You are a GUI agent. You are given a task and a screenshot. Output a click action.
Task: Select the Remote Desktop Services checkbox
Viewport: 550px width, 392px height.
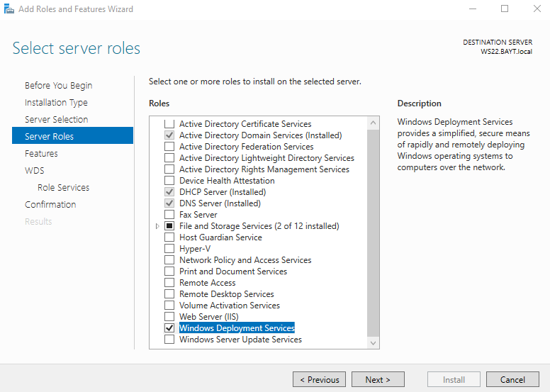[169, 294]
